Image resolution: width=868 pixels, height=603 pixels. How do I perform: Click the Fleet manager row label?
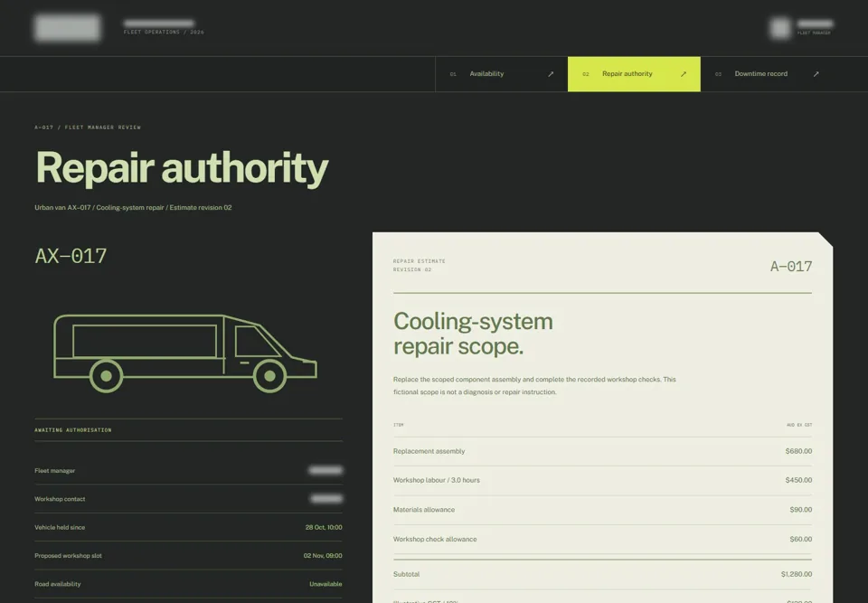pos(55,471)
